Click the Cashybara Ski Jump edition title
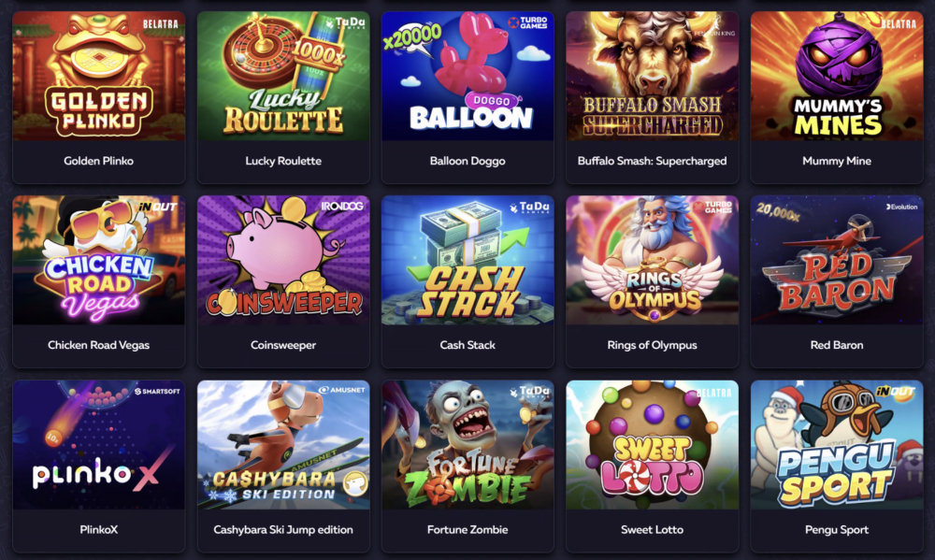This screenshot has height=560, width=935. coord(283,529)
